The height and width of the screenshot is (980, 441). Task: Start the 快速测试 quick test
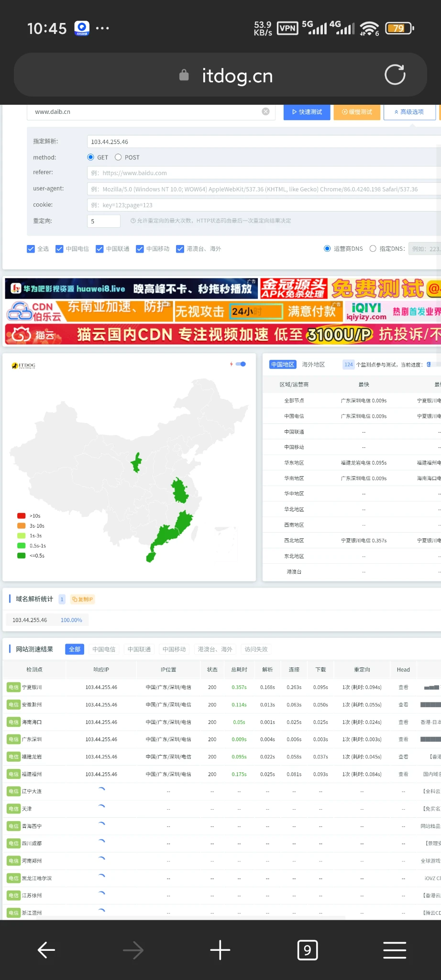(x=307, y=112)
